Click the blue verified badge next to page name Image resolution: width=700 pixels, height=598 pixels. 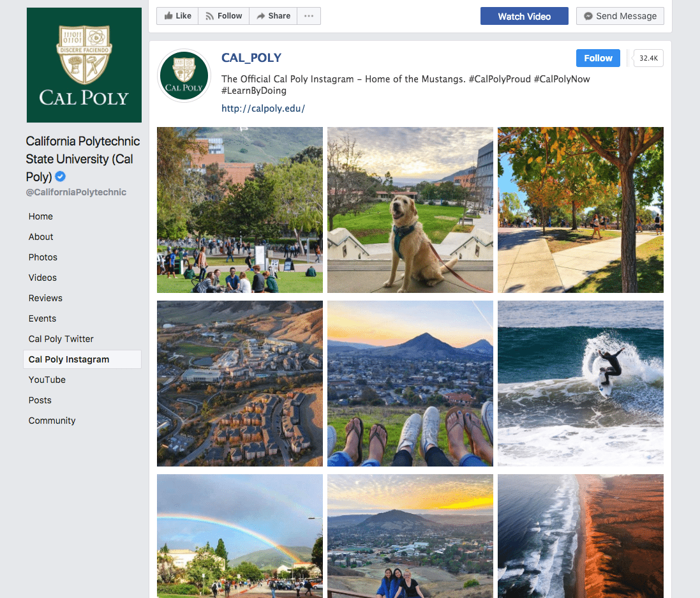tap(59, 177)
